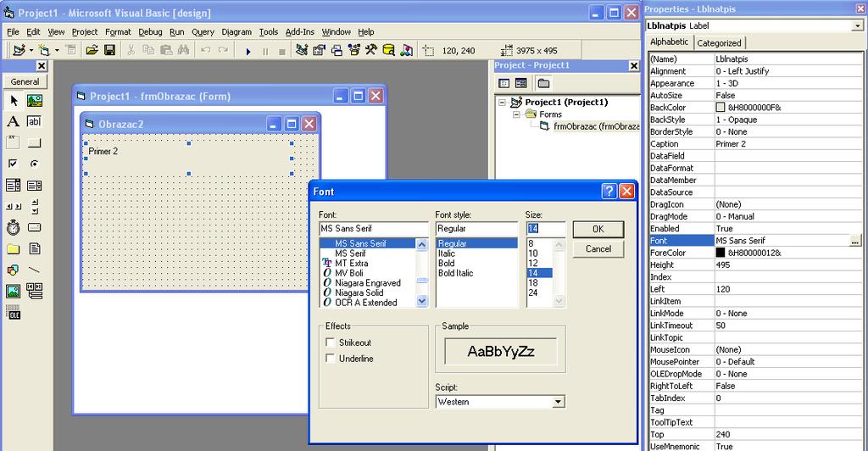Open the LblNatpis object dropdown in Properties
Viewport: 868px width, 451px height.
[x=858, y=26]
